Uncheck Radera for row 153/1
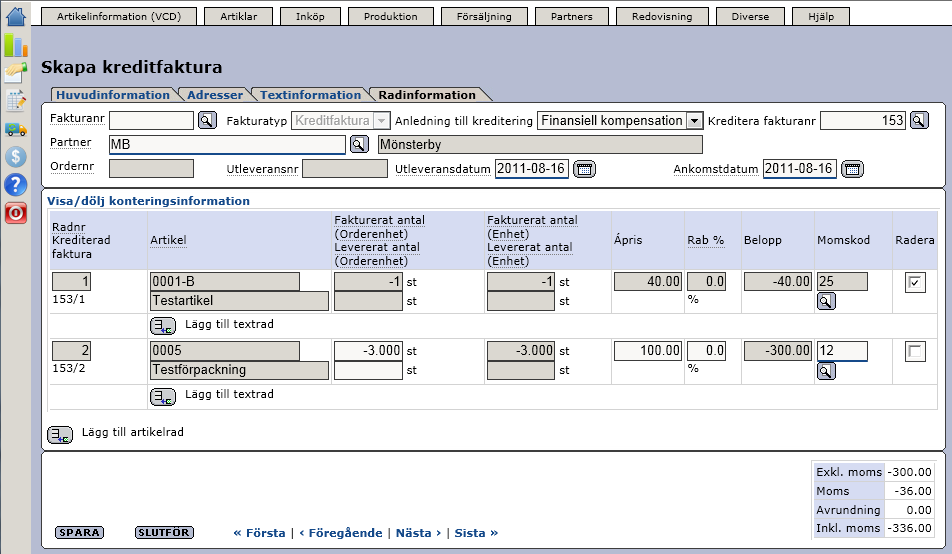The height and width of the screenshot is (554, 952). point(915,282)
